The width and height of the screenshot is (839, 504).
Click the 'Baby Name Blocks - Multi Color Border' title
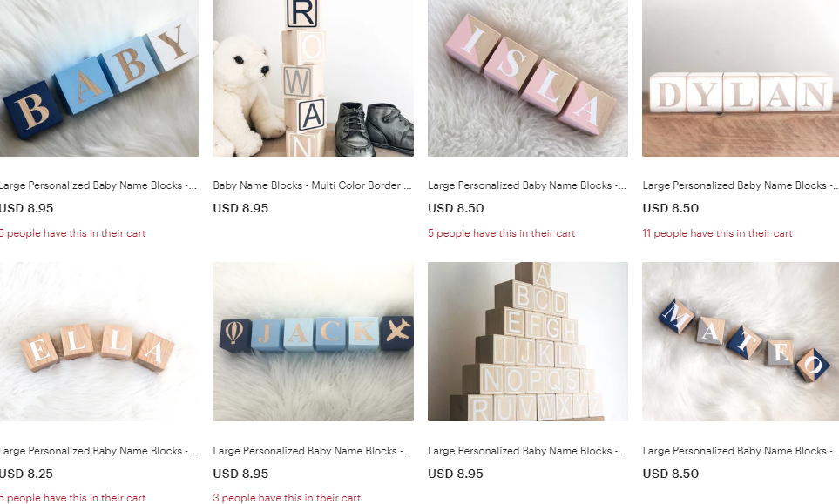[x=312, y=185]
